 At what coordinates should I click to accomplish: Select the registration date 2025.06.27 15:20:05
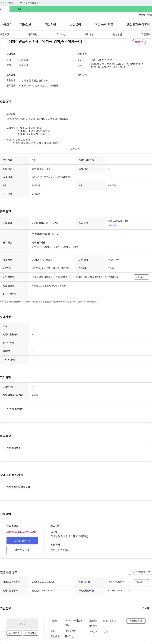click(43, 582)
